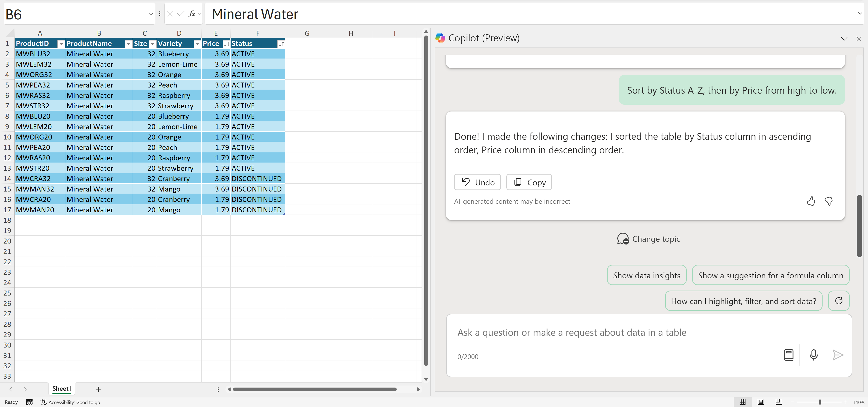Screen dimensions: 868x407
Task: Select Normal view in status bar
Action: 742,402
